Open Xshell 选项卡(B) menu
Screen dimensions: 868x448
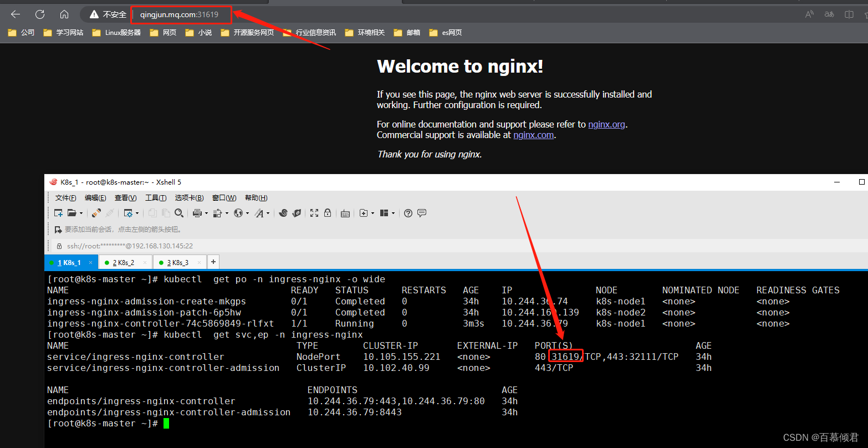[189, 198]
